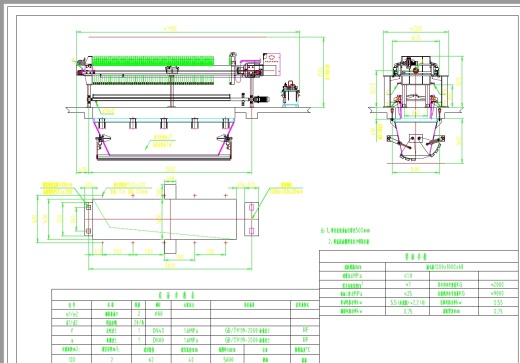Select the 5.5 kW motor power cell
Viewport: 520px width, 363px height.
click(x=407, y=302)
